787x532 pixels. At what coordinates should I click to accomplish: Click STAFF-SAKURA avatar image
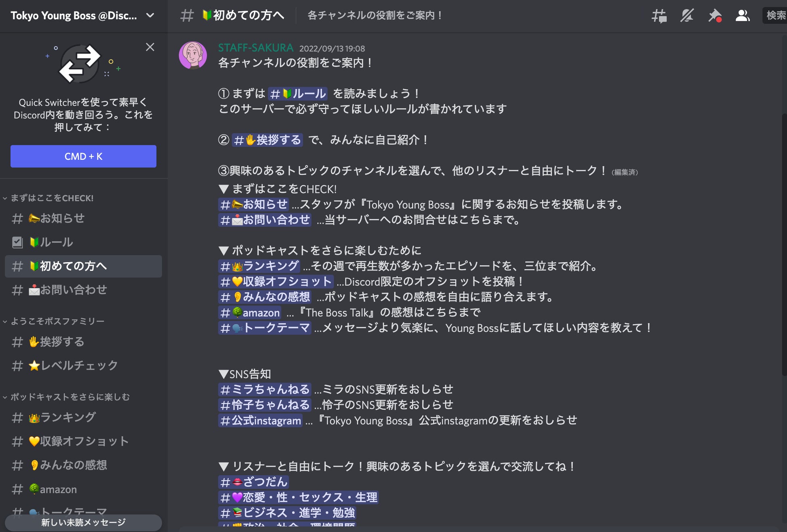[193, 55]
